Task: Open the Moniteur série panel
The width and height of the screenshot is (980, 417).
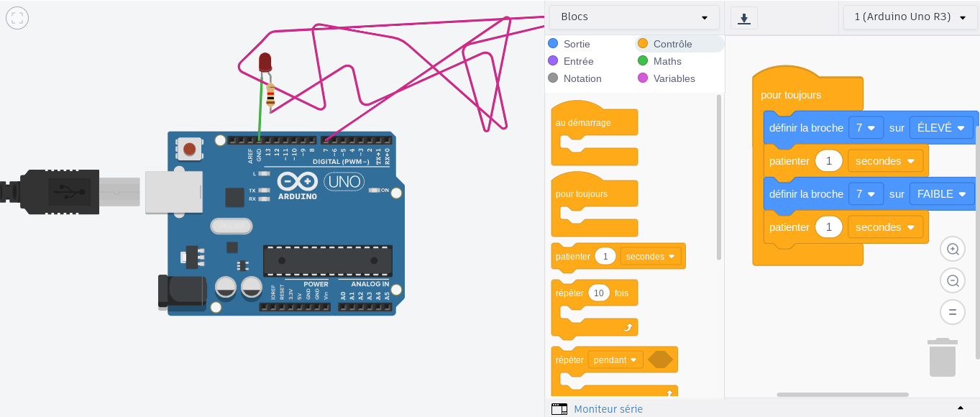Action: pos(608,409)
